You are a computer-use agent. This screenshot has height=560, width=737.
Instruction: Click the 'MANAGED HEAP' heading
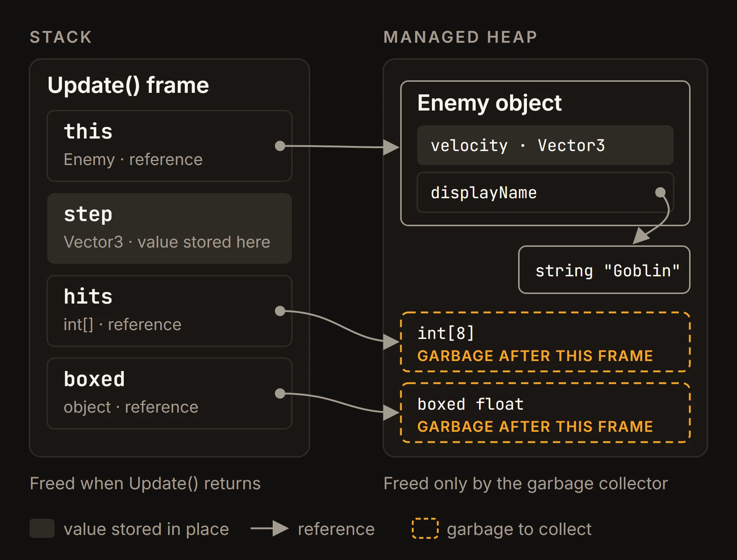tap(460, 37)
